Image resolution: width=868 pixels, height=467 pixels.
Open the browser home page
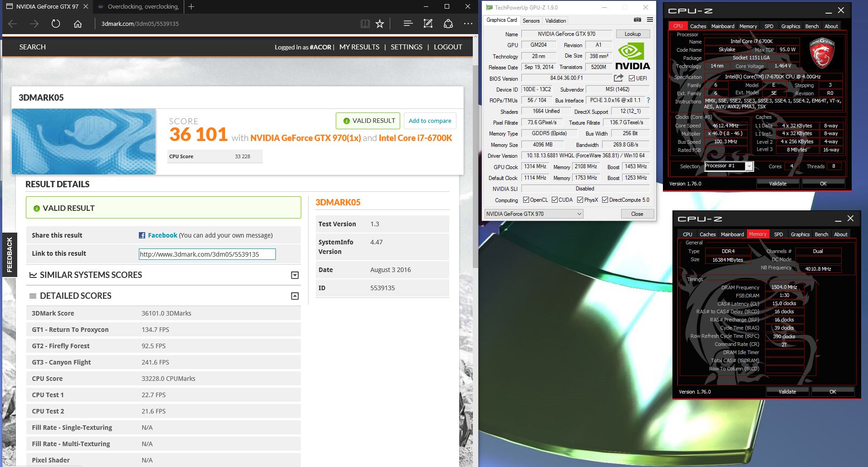(78, 24)
